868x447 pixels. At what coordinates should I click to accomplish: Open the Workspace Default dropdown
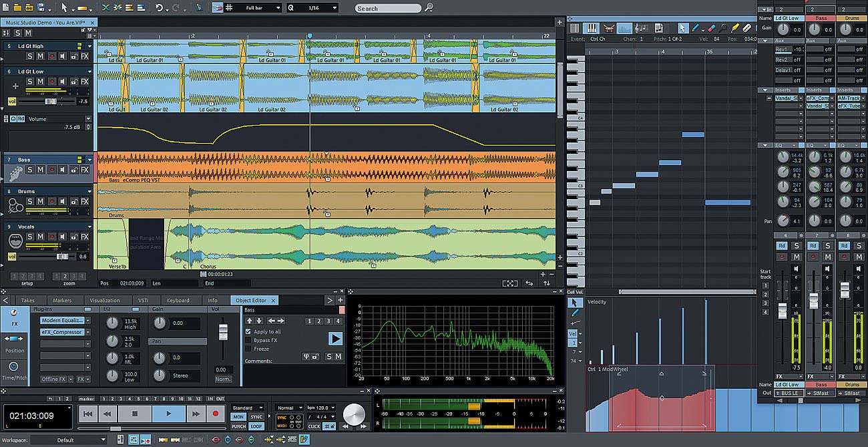pos(69,440)
